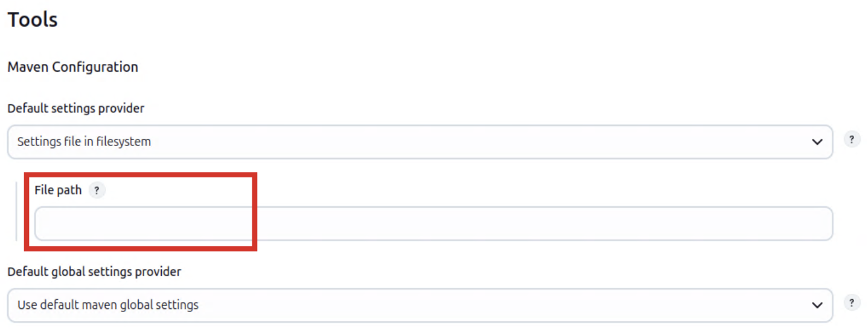868x333 pixels.
Task: Select the 'Use default maven global settings' text
Action: [x=107, y=305]
